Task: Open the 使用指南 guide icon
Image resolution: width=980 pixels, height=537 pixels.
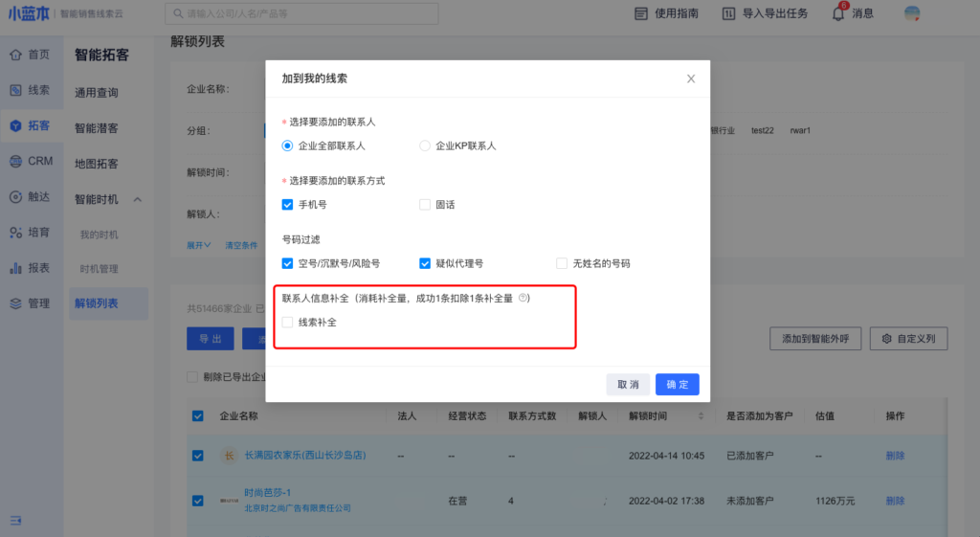Action: (641, 13)
